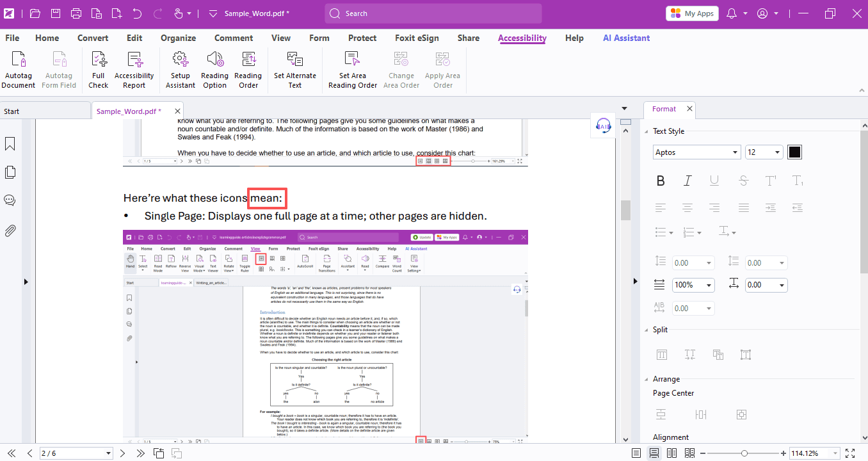Viewport: 868px width, 461px height.
Task: Toggle Superscript in Text Style
Action: pos(771,181)
